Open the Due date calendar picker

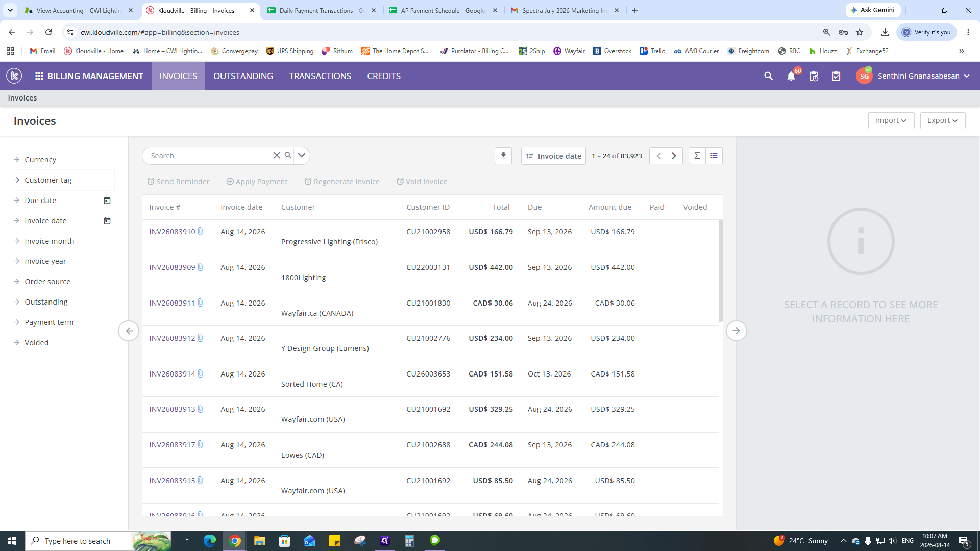[107, 201]
